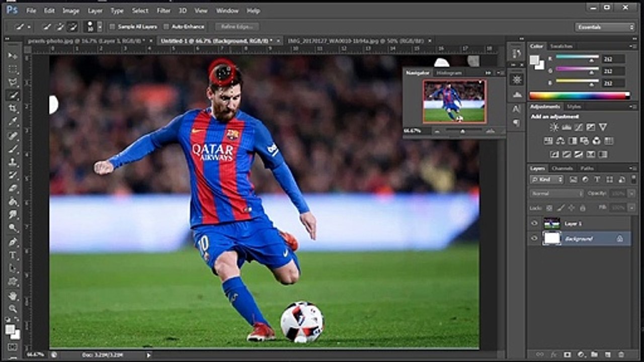
Task: Add a Curves adjustment
Action: (579, 127)
